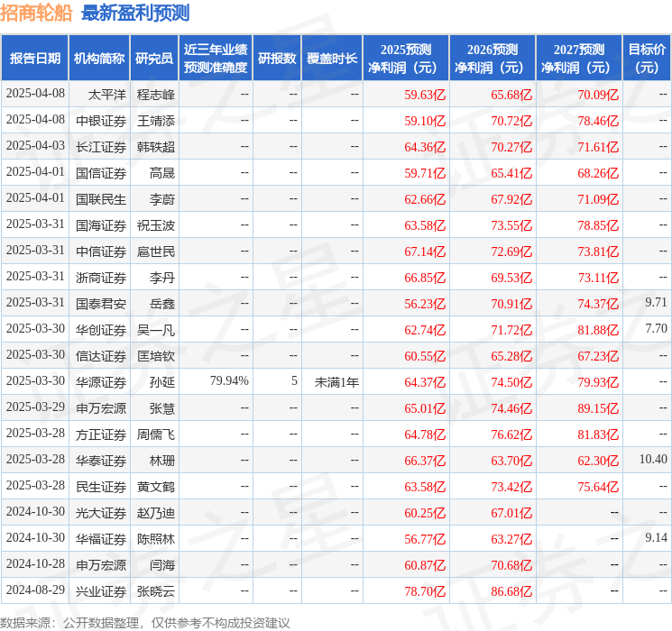Open the 兴业证券 institution entry
Screen dimensions: 672x631
pos(101,590)
